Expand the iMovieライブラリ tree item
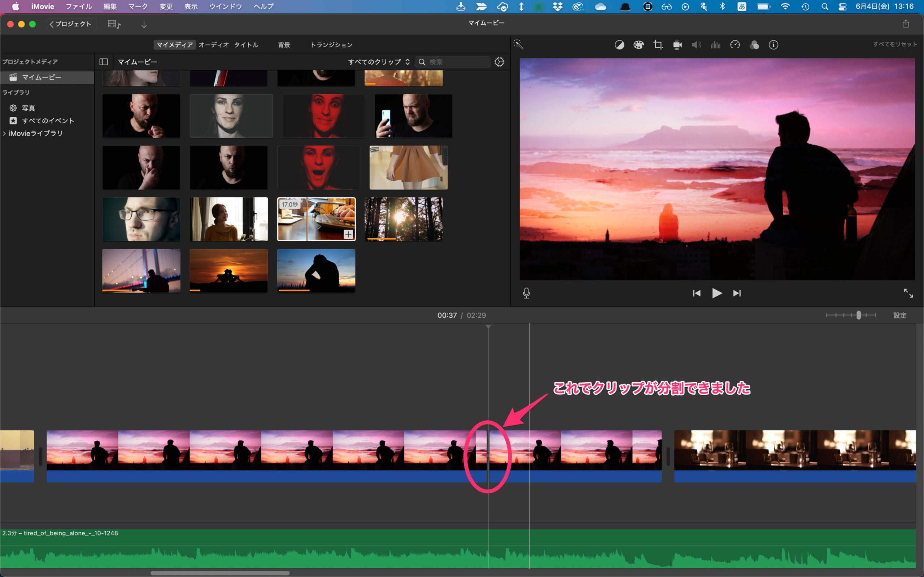The height and width of the screenshot is (577, 924). [x=4, y=133]
